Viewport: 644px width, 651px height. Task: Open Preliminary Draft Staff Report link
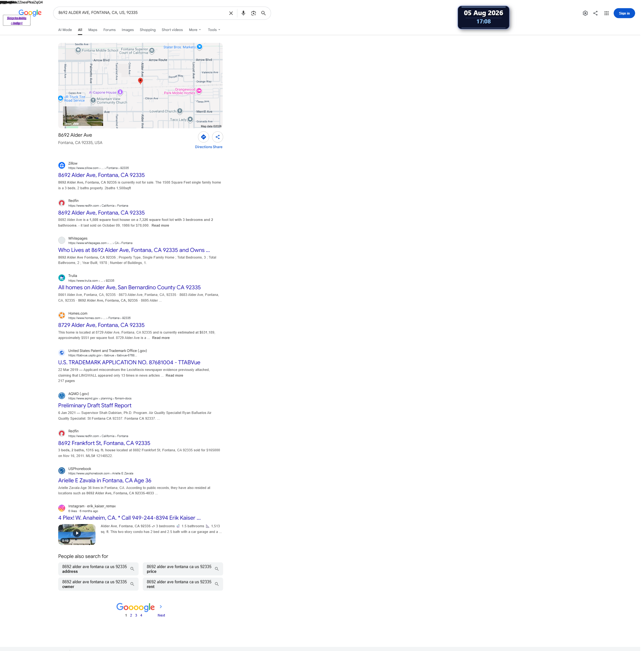click(x=95, y=405)
